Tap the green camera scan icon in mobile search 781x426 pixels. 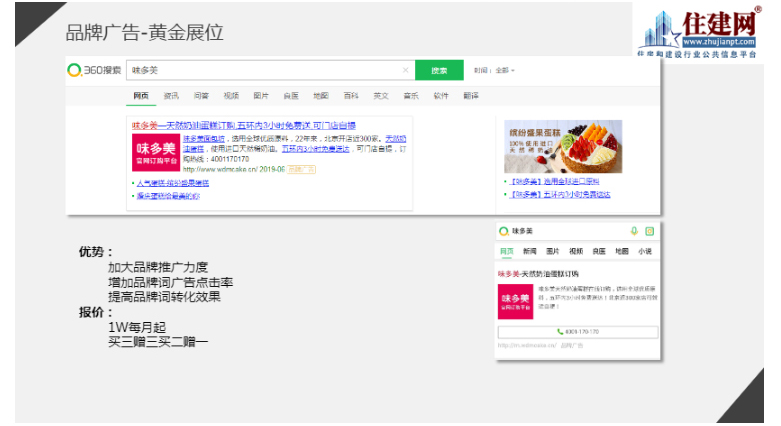pyautogui.click(x=648, y=230)
